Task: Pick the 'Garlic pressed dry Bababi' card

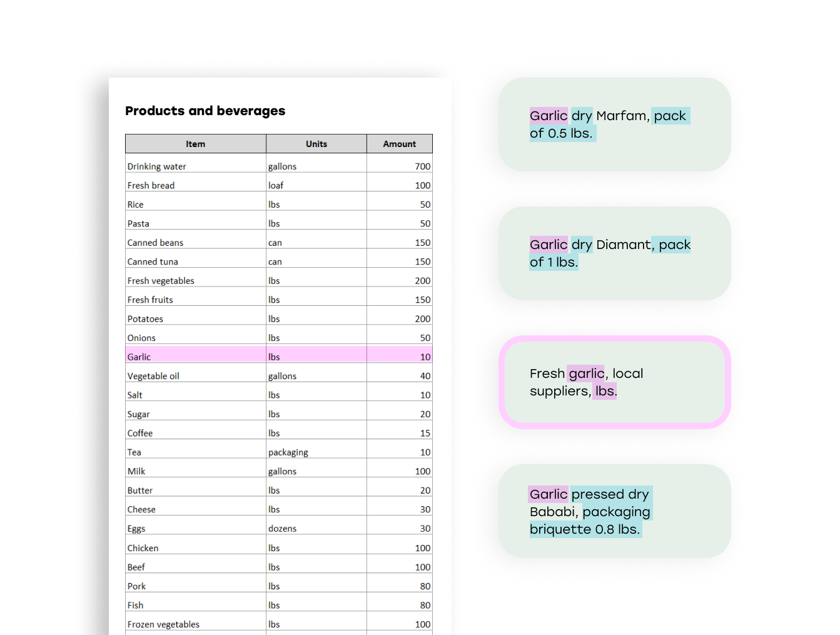Action: point(615,511)
